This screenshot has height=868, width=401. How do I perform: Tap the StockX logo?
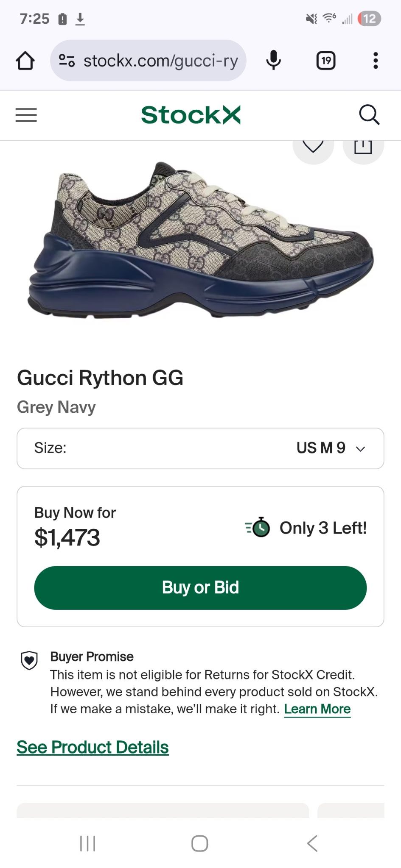click(191, 115)
